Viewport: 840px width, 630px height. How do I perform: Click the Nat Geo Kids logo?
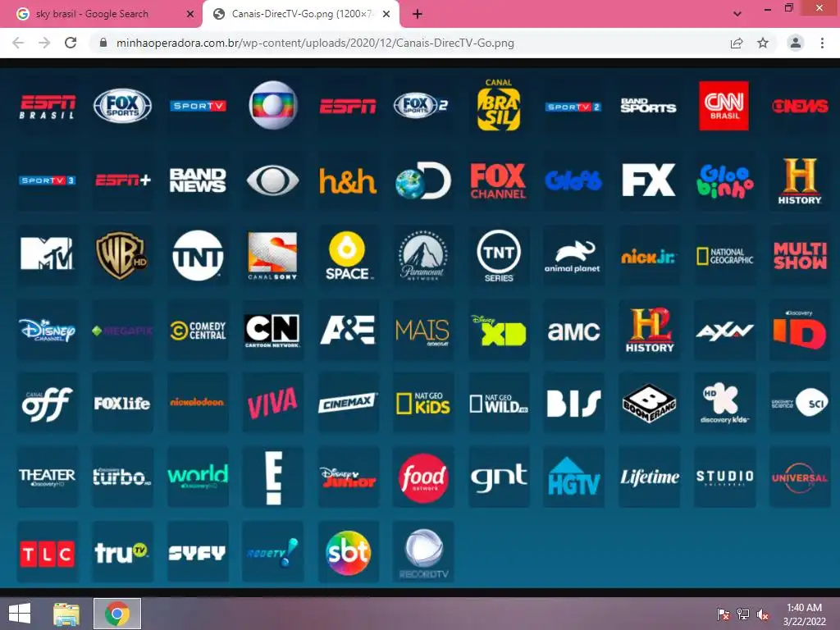click(423, 404)
